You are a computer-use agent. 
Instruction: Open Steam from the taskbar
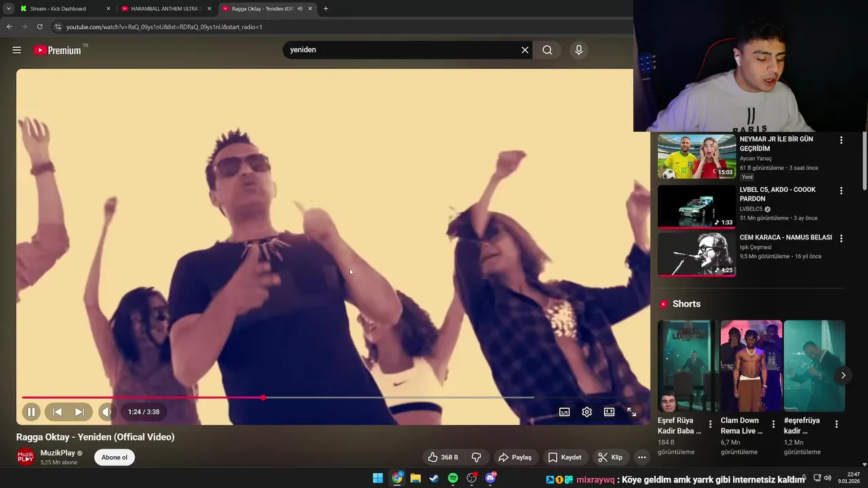[x=434, y=478]
